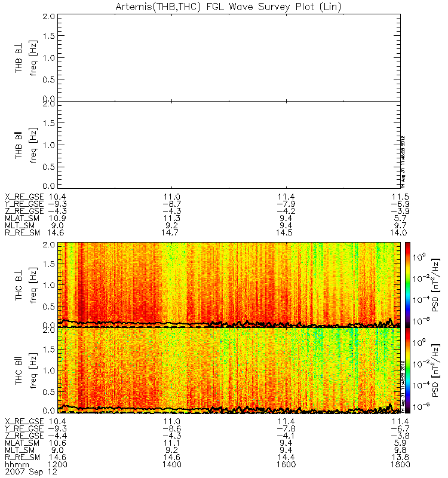Click the '1200' time tick label
The height and width of the screenshot is (478, 448).
[x=57, y=465]
